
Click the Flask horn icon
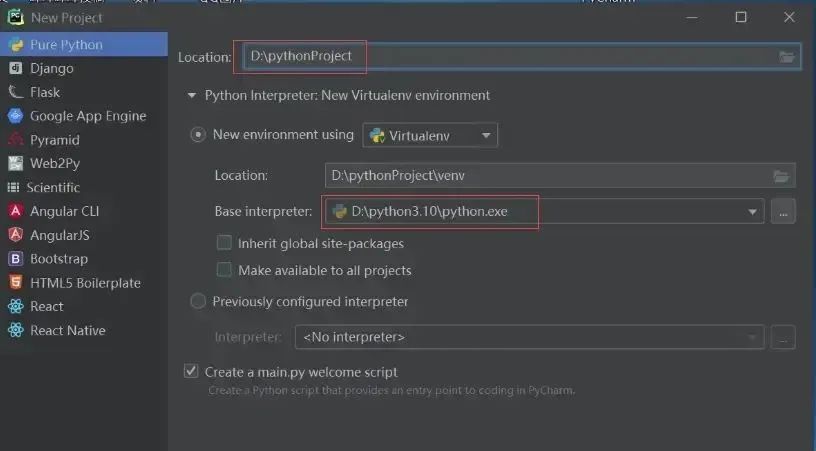tap(16, 92)
